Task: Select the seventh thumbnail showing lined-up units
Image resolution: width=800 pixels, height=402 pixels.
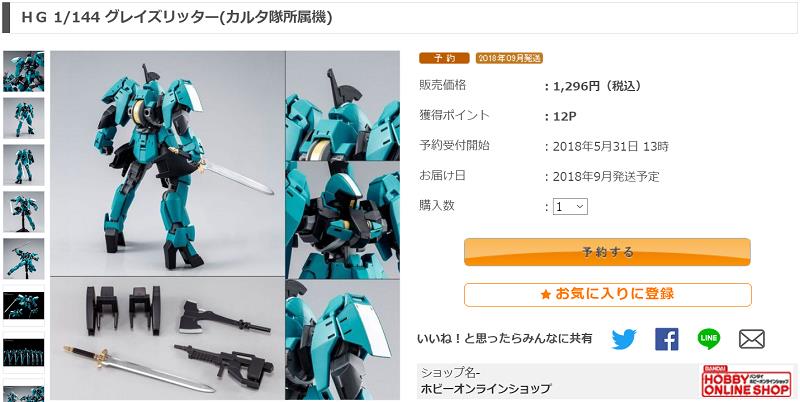Action: [x=23, y=353]
